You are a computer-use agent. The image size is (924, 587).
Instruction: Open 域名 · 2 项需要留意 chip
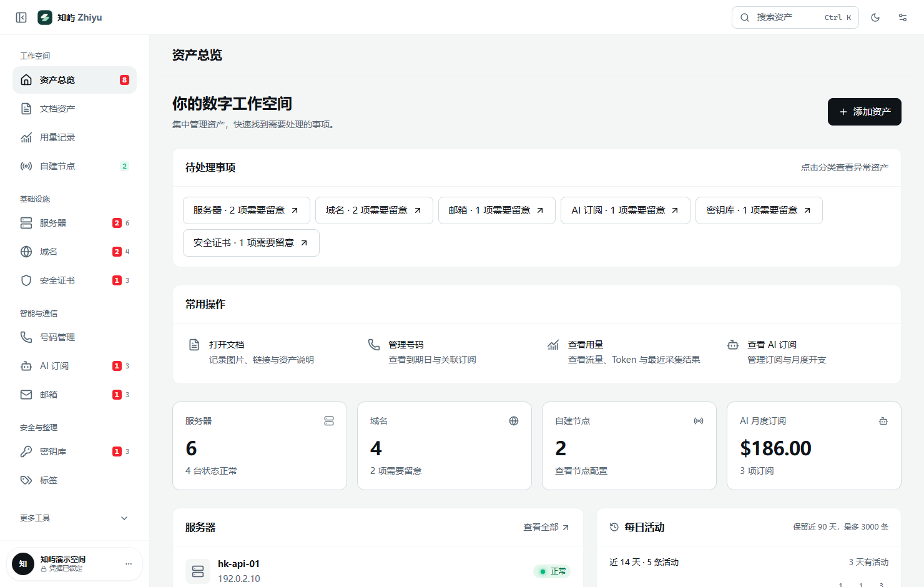(x=374, y=210)
